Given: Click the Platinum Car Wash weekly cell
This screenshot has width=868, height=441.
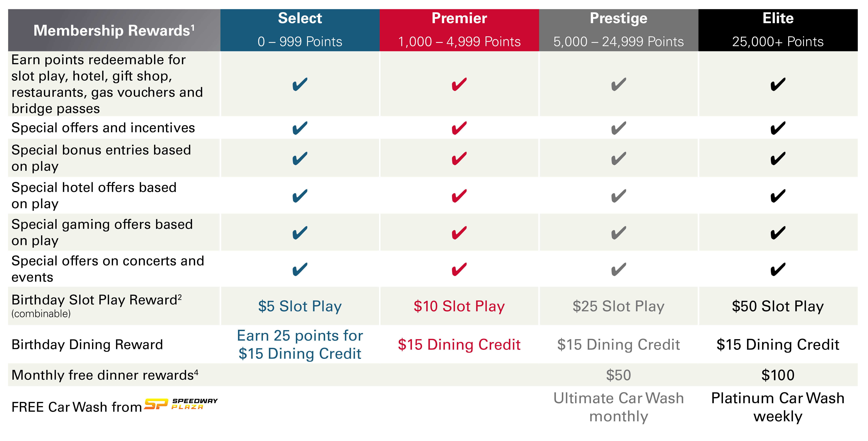Looking at the screenshot, I should pos(778,407).
